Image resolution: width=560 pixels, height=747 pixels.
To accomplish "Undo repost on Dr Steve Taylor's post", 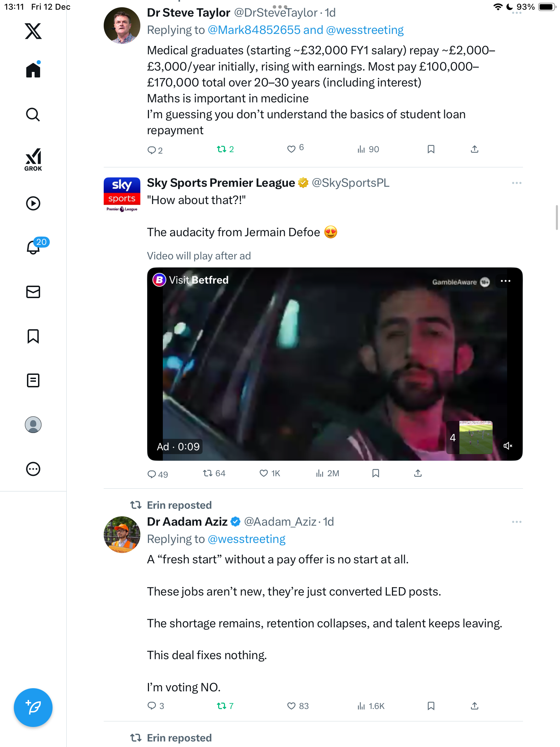I will [x=221, y=149].
